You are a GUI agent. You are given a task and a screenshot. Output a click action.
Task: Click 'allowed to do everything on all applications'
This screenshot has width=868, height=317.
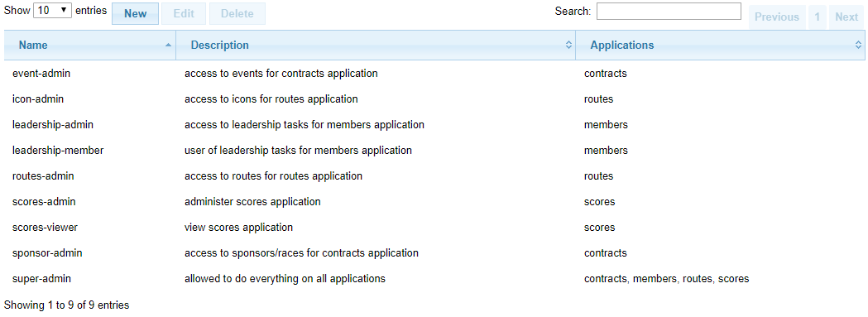point(285,279)
